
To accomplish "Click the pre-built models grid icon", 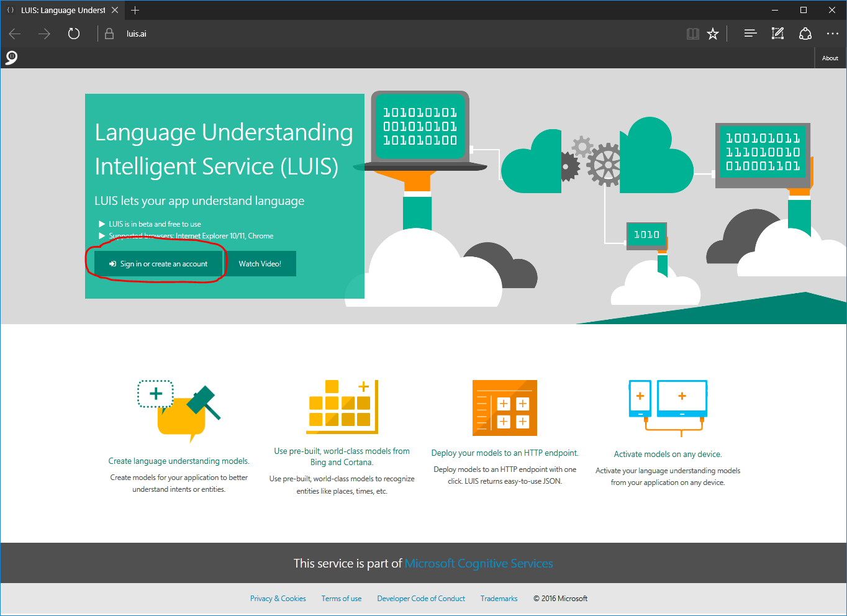I will coord(342,407).
